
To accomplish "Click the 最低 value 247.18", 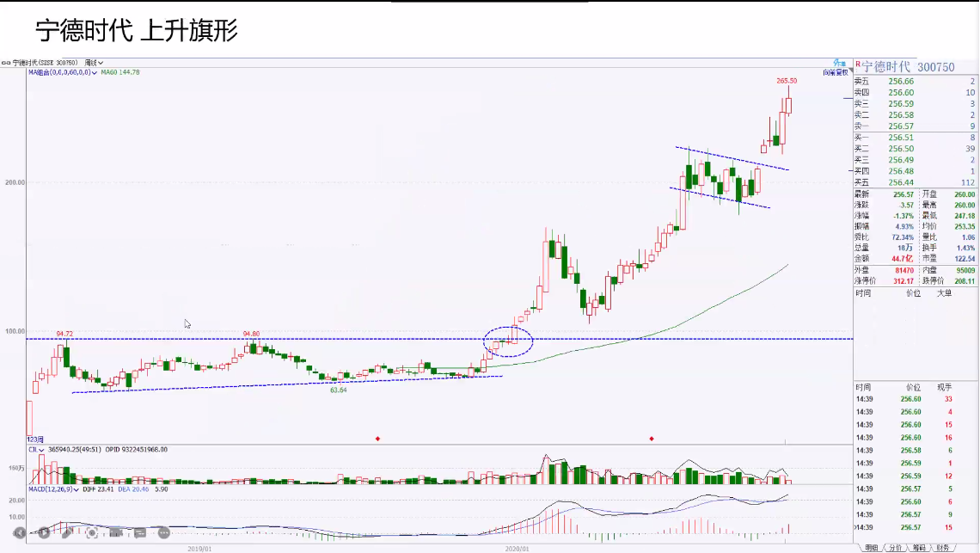I will [965, 216].
